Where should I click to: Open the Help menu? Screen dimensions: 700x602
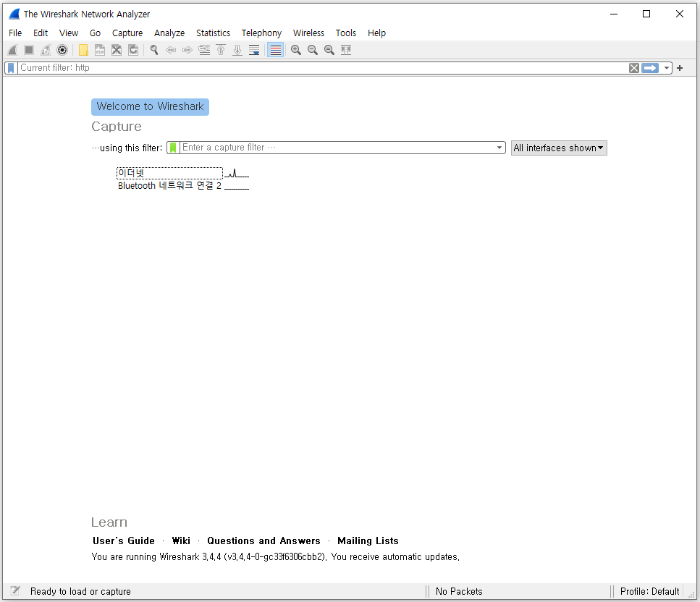pos(376,33)
